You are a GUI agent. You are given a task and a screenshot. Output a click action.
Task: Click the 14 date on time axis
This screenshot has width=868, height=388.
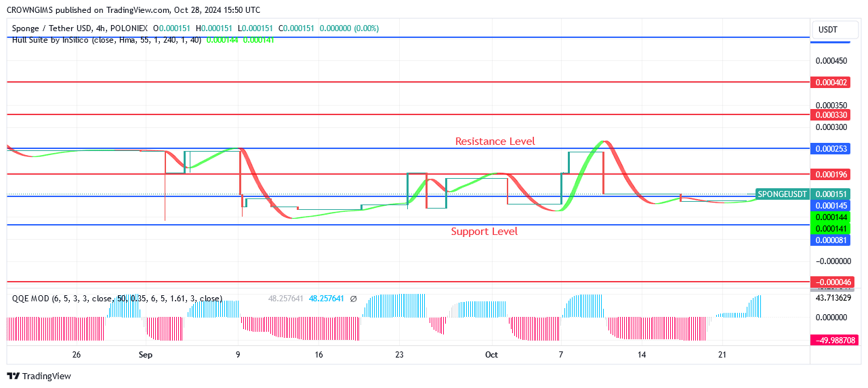(642, 355)
